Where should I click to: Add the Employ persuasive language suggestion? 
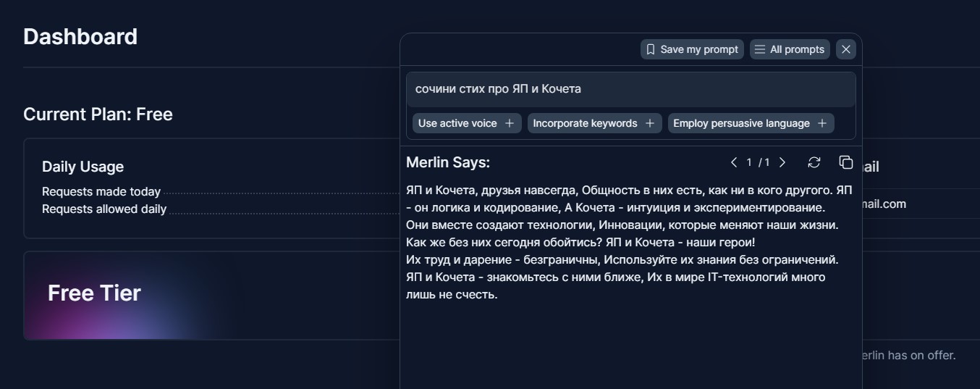pos(751,123)
